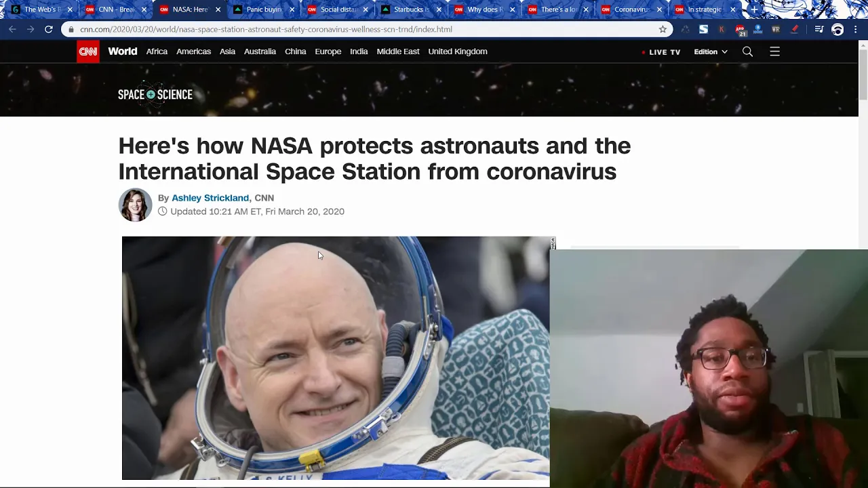Open the Edition dropdown
Image resolution: width=868 pixels, height=488 pixels.
pyautogui.click(x=710, y=52)
